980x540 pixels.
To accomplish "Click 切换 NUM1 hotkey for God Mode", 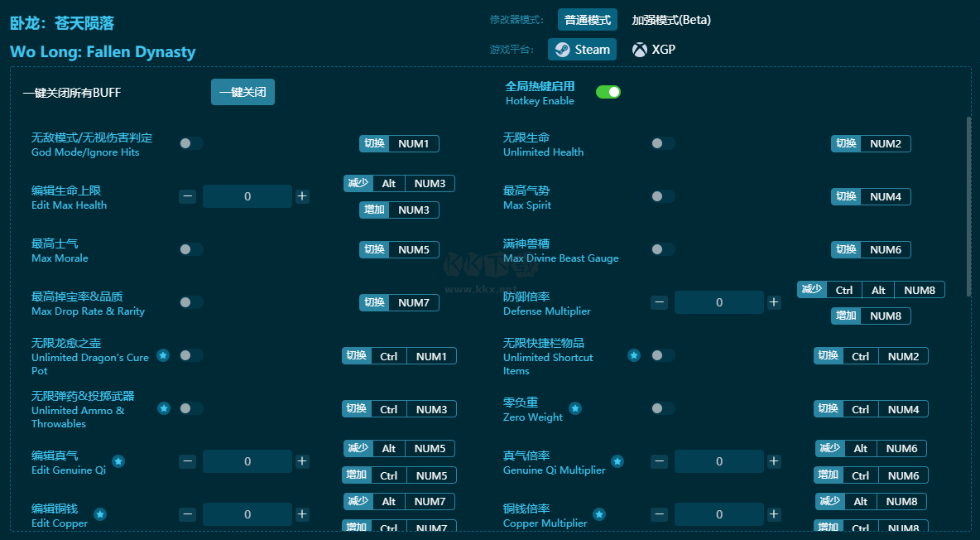I will [399, 144].
